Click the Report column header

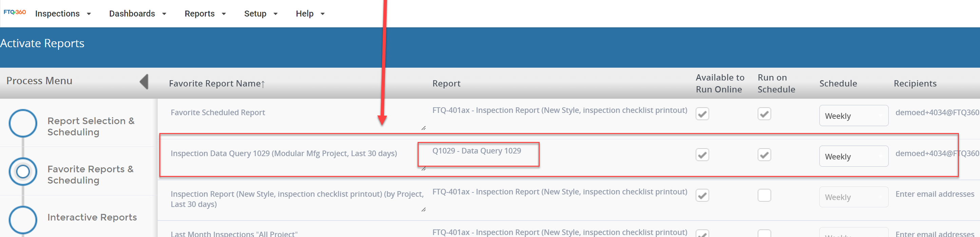446,83
